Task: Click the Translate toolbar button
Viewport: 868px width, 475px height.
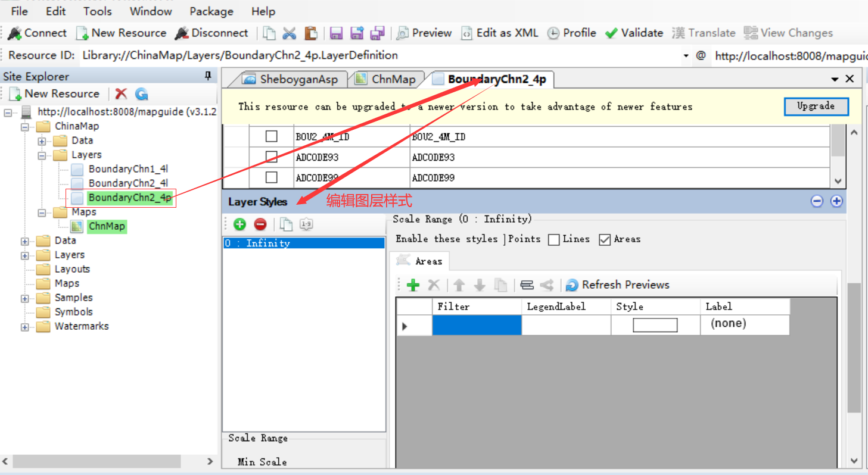Action: point(704,33)
